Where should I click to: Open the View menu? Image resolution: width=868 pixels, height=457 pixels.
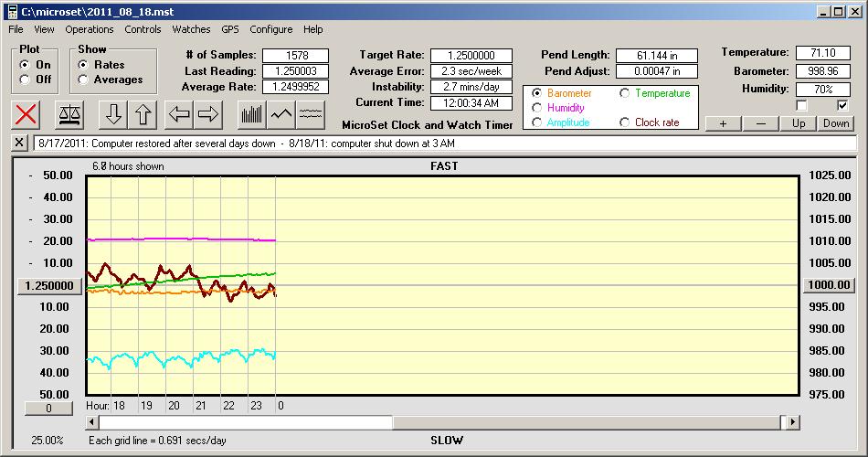(x=44, y=29)
